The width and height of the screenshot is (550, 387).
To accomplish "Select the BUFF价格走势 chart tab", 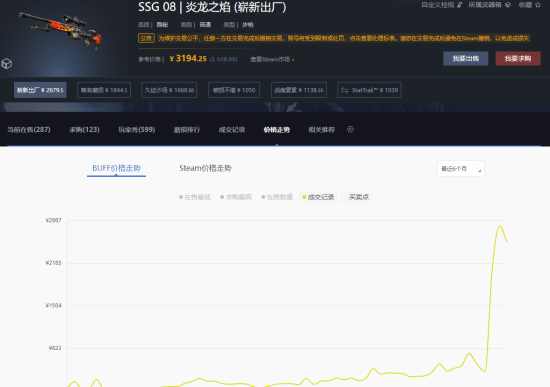I will [x=116, y=168].
